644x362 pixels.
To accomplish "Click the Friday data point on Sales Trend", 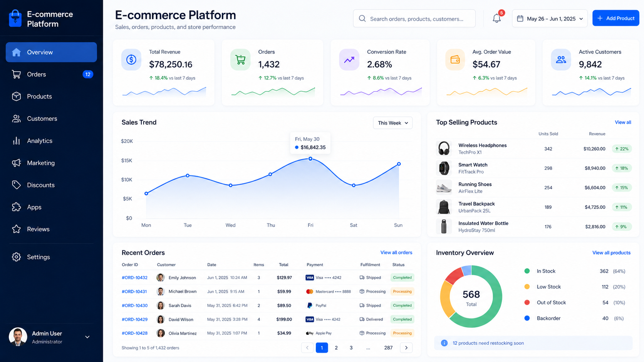I will tap(310, 158).
